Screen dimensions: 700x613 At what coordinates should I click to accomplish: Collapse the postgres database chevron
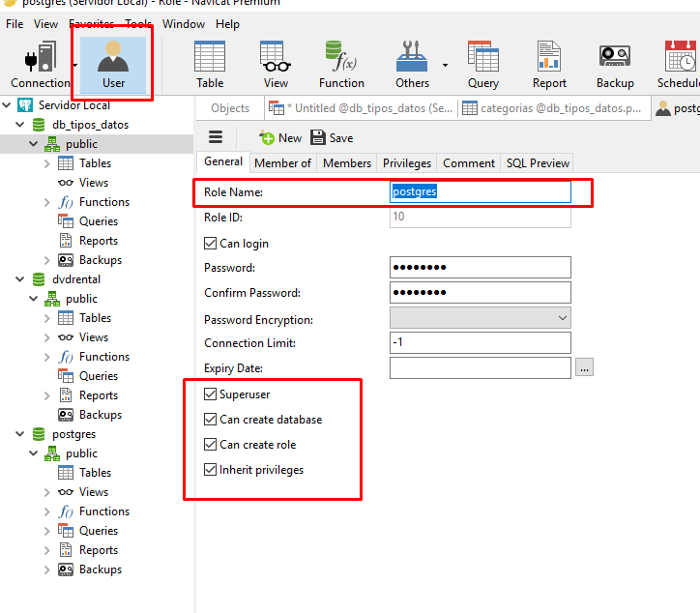pyautogui.click(x=20, y=434)
